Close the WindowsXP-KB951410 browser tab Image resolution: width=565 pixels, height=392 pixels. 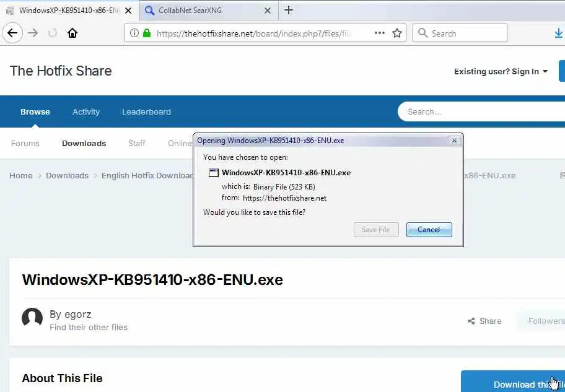tap(128, 11)
